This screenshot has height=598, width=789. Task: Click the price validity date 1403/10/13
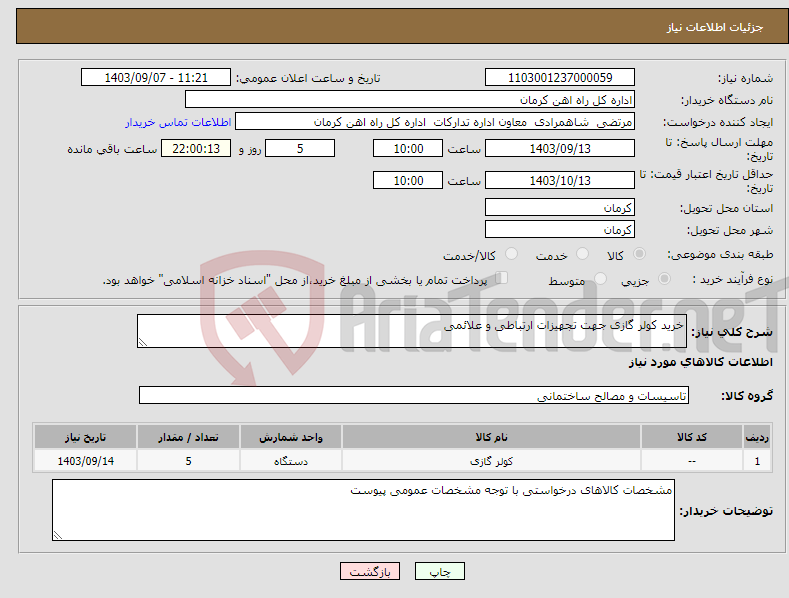click(560, 180)
